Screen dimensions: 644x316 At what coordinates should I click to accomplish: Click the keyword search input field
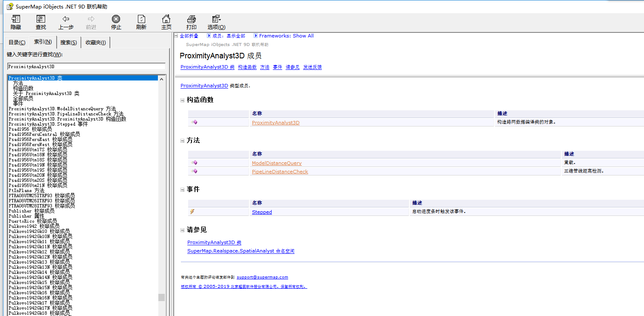click(x=86, y=66)
